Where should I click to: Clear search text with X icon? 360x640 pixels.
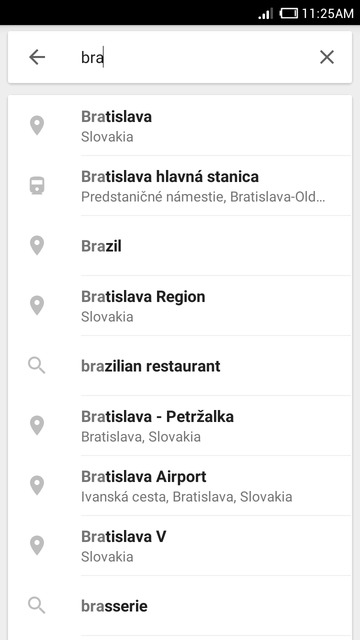(327, 58)
